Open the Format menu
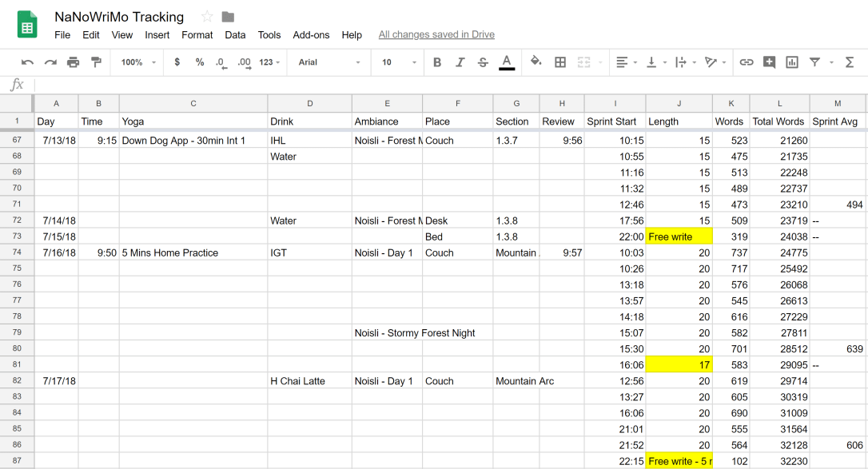 [197, 35]
